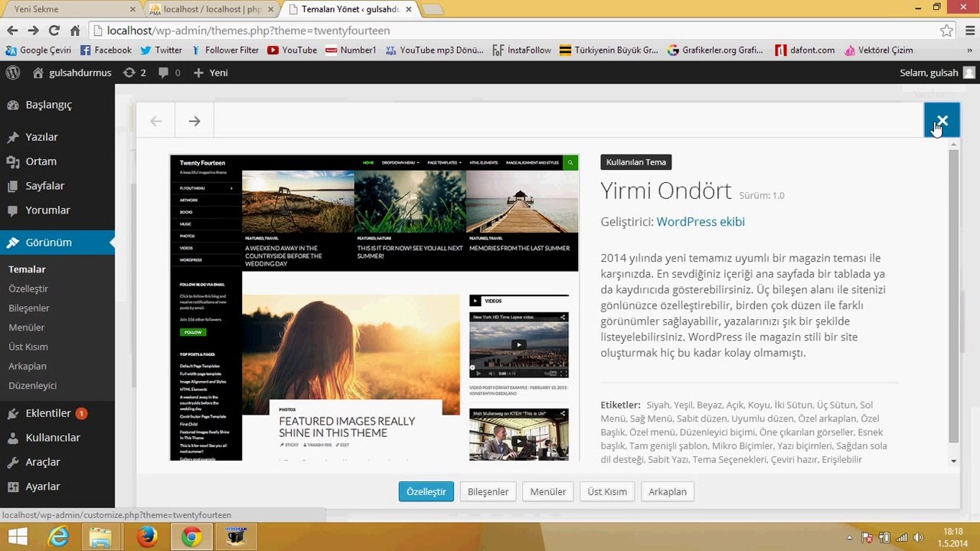The image size is (980, 551).
Task: Click the Menüler button in theme overlay
Action: pyautogui.click(x=548, y=491)
